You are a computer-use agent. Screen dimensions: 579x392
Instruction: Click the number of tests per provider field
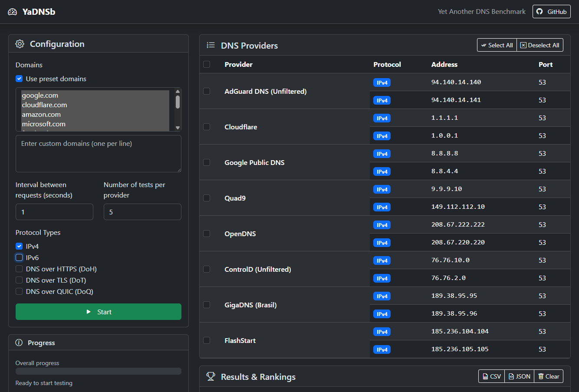(x=142, y=212)
